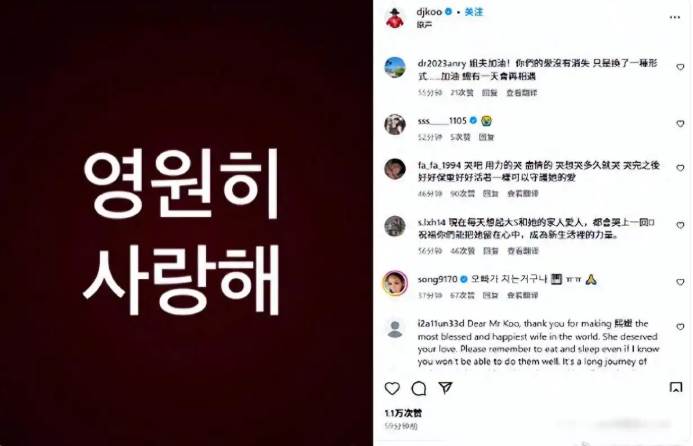
Task: View translation of dr2023anry's comment
Action: (x=522, y=93)
